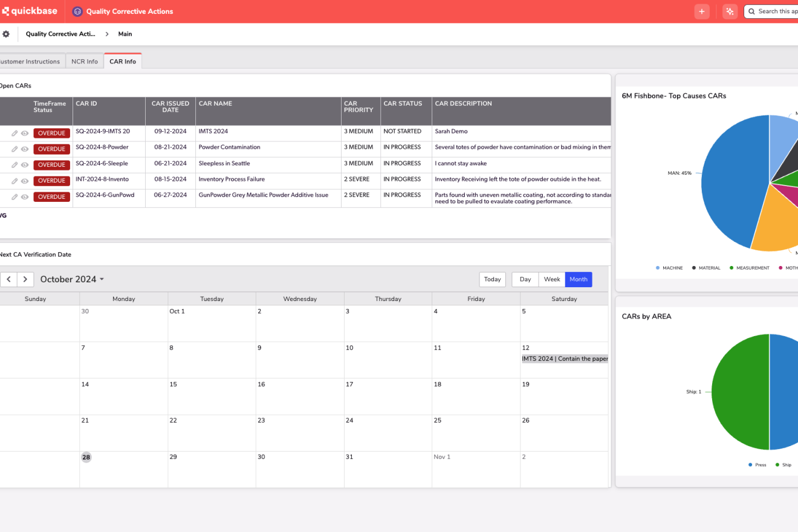Open the Quality Corrective Actions app icon

(x=77, y=11)
